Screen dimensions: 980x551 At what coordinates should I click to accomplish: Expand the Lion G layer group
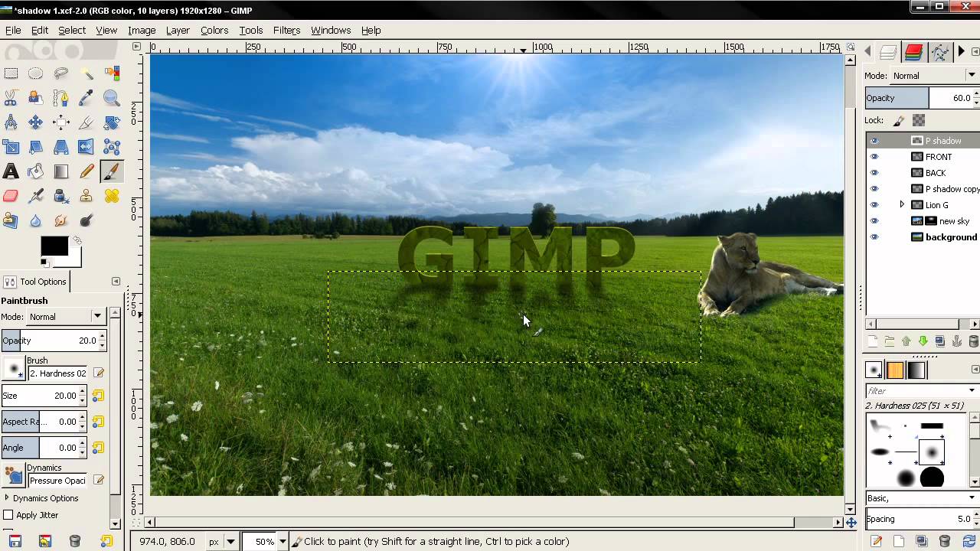(902, 205)
